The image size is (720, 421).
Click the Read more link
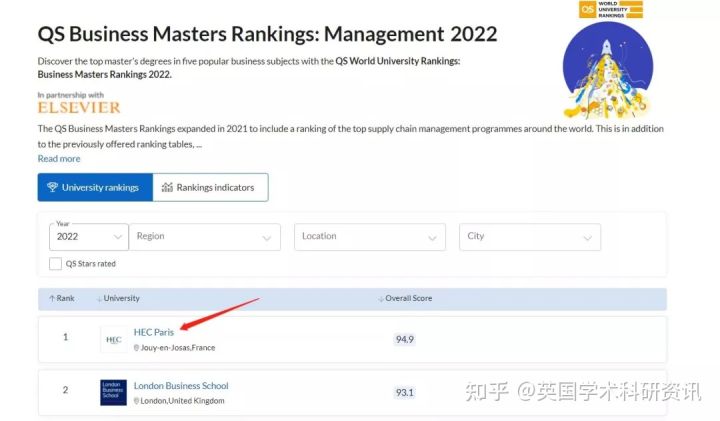[x=59, y=158]
